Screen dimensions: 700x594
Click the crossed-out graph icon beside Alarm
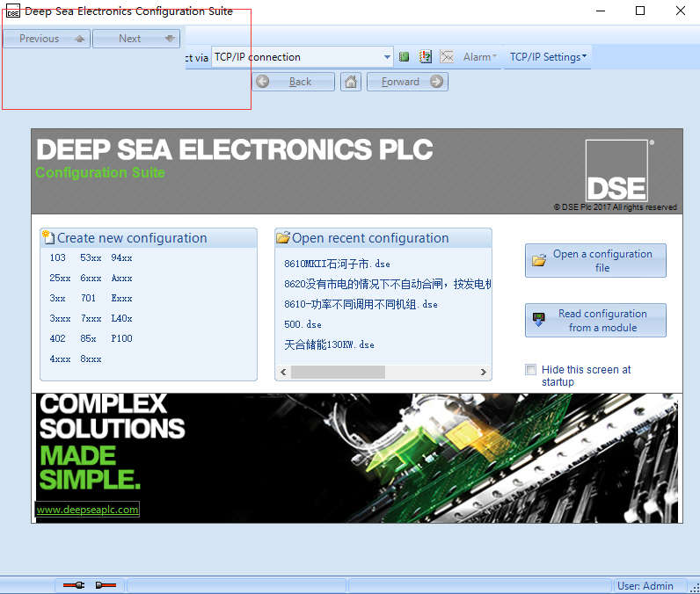pos(447,56)
